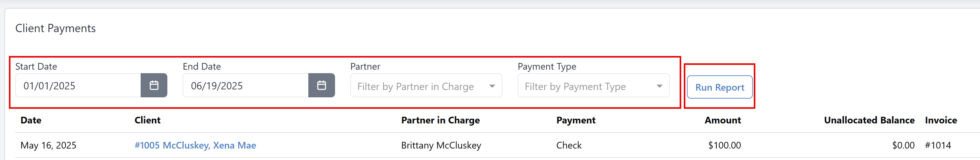980x160 pixels.
Task: Click the $100.00 amount cell
Action: pyautogui.click(x=724, y=145)
